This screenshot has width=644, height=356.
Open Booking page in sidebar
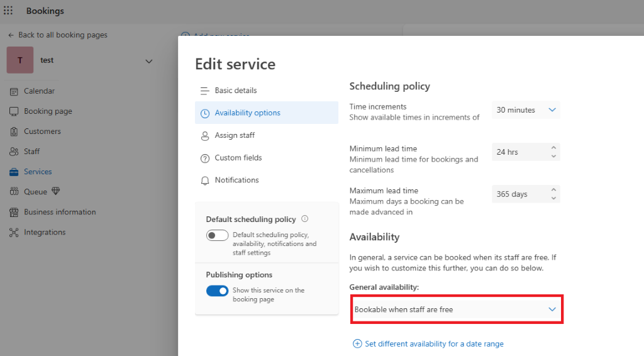(48, 111)
